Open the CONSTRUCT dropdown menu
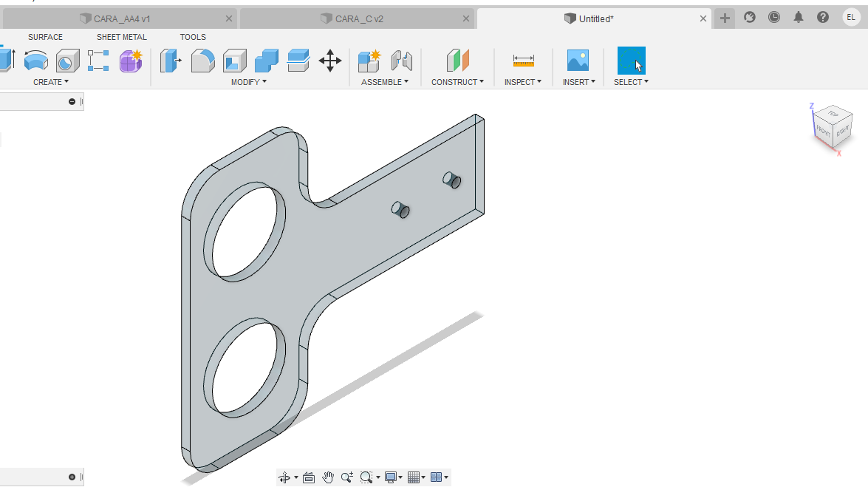868x487 pixels. coord(457,82)
